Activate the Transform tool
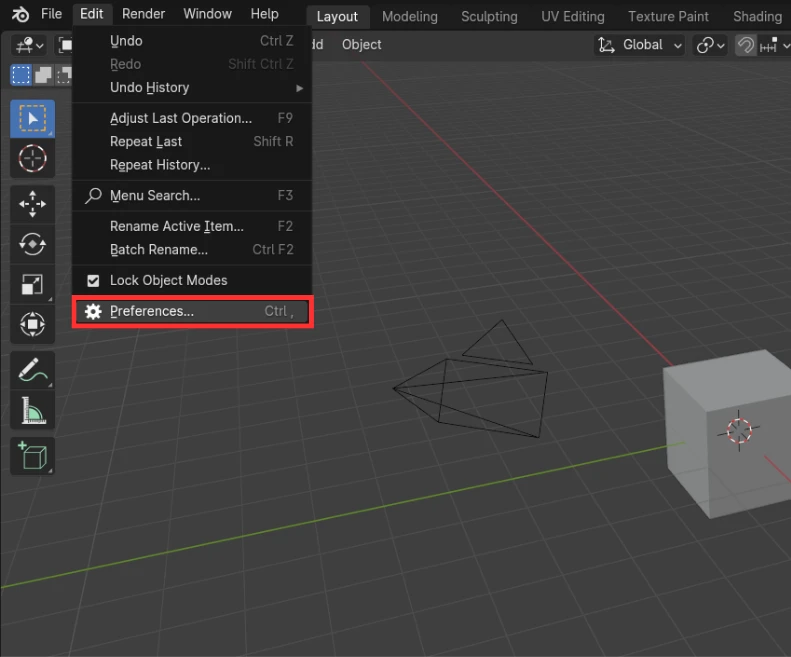The height and width of the screenshot is (657, 791). 33,324
